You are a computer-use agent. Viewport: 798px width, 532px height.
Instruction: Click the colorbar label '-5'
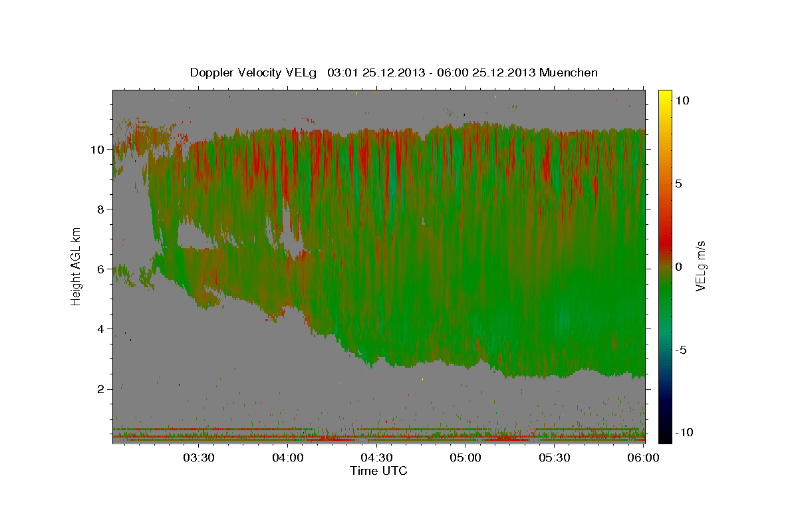682,350
